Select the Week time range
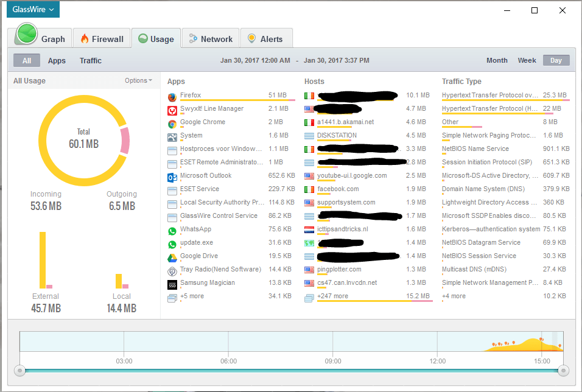582x392 pixels. [527, 60]
